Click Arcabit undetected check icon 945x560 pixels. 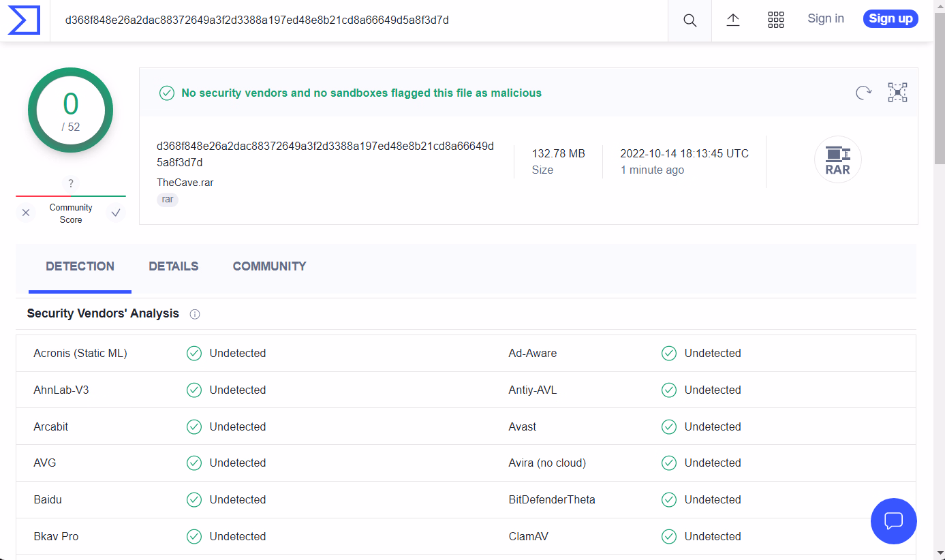[x=194, y=426]
